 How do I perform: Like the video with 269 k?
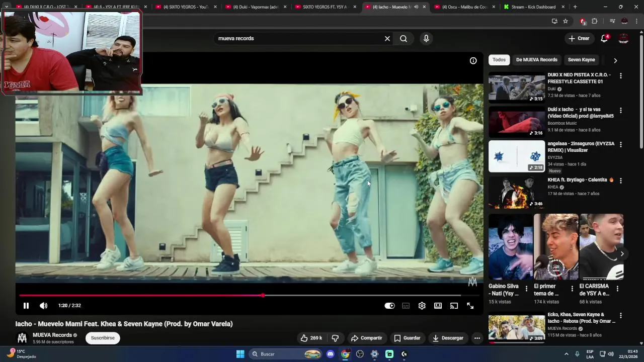point(311,338)
